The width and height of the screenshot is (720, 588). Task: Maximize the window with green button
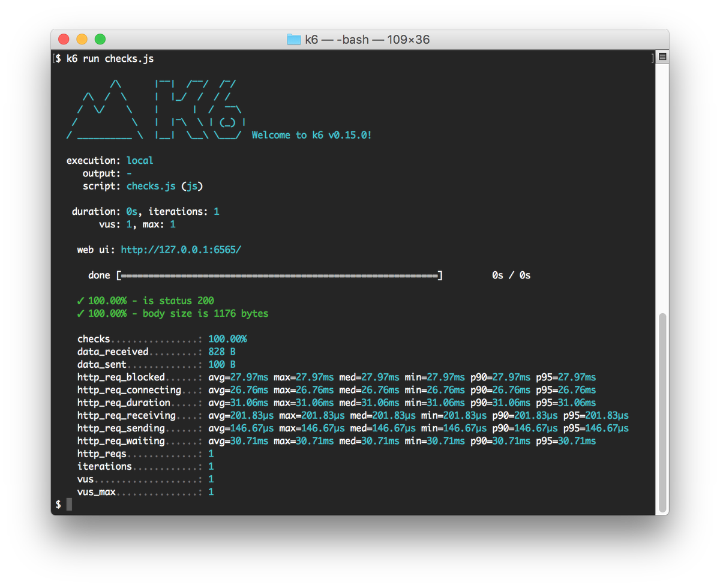(x=100, y=40)
